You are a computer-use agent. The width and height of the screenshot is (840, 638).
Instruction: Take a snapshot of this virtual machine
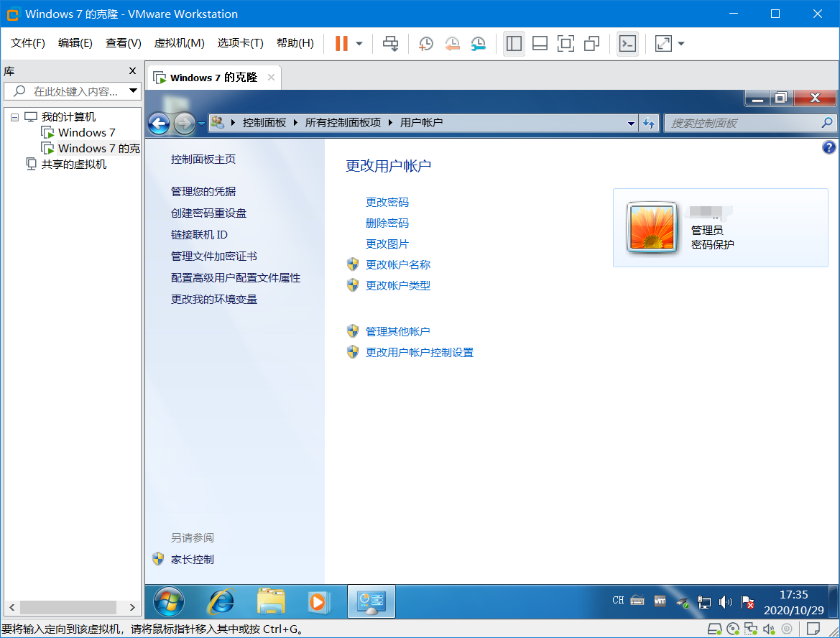click(426, 44)
